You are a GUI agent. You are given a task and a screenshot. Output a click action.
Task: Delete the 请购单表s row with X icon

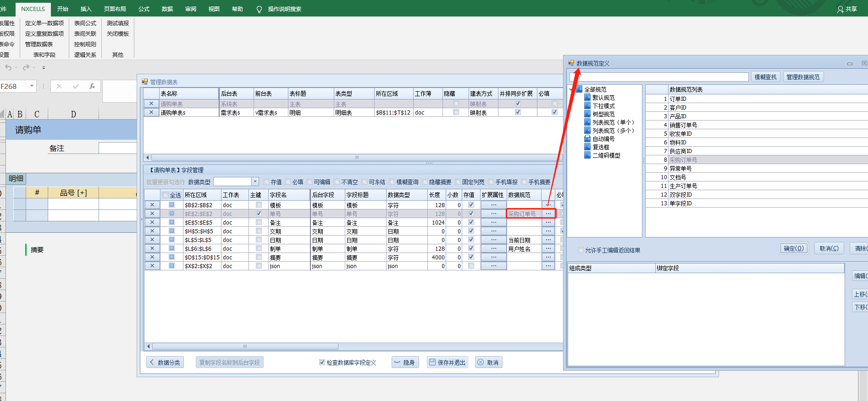(x=151, y=112)
